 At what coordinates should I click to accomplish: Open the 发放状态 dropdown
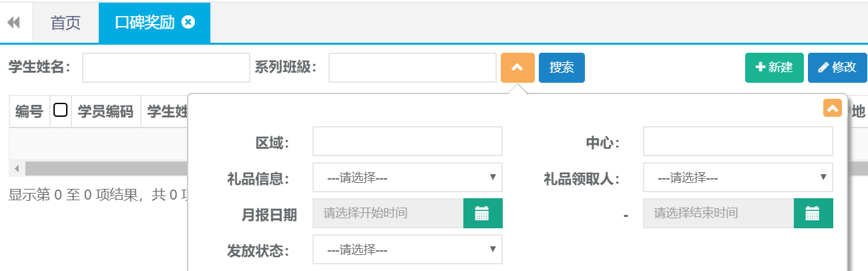(x=407, y=250)
